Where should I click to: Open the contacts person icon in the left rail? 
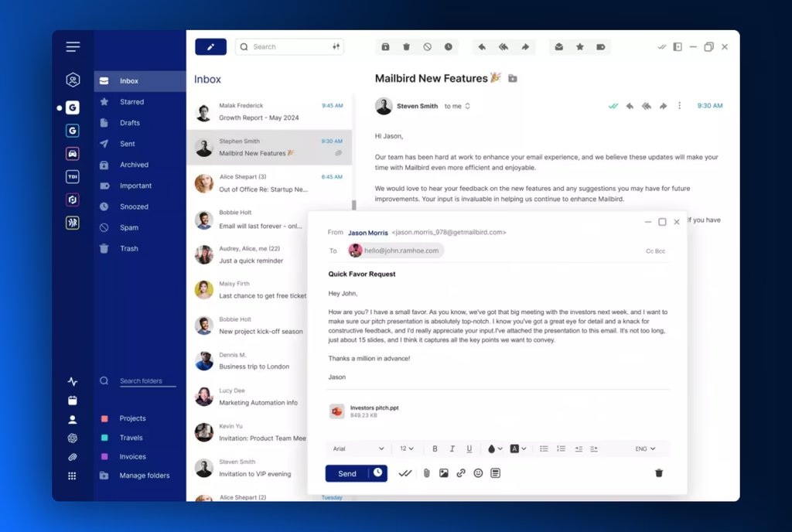click(73, 419)
